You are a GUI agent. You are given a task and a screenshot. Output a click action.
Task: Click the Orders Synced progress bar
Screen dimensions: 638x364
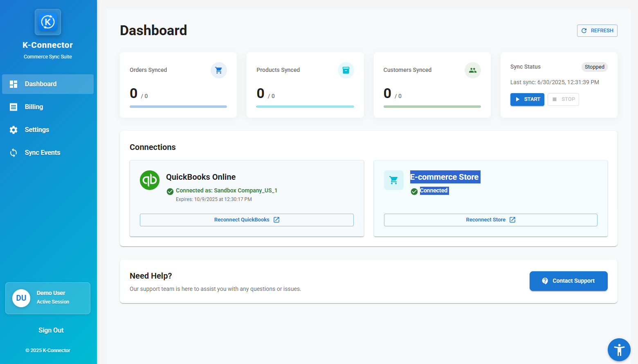coord(178,107)
